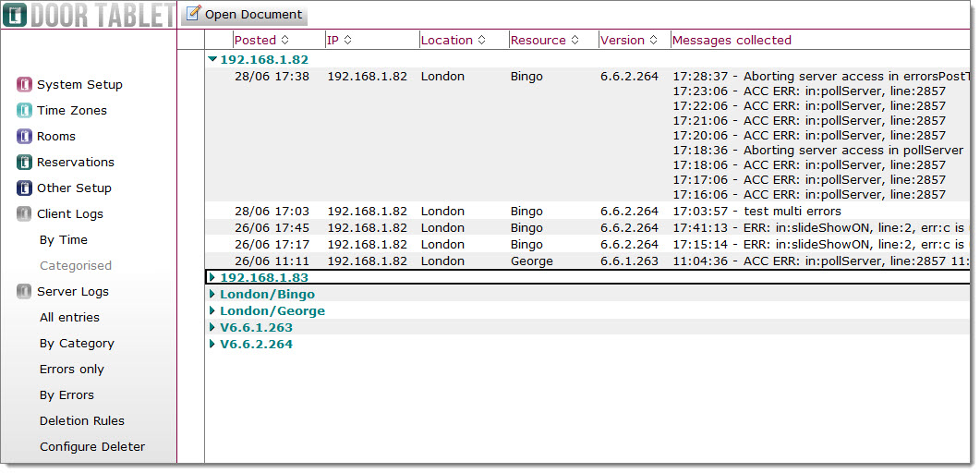Click the Open Document pencil icon
The image size is (980, 473).
pos(194,13)
